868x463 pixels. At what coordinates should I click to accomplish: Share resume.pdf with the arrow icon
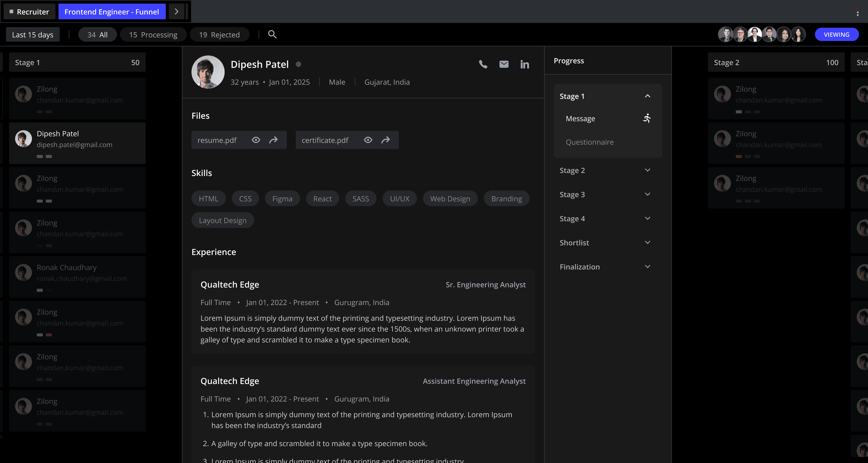pos(273,140)
